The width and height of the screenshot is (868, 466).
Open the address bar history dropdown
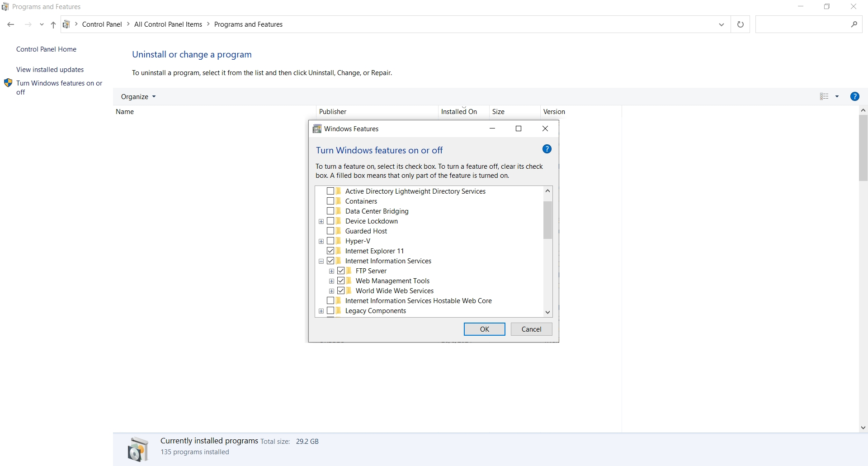tap(722, 24)
